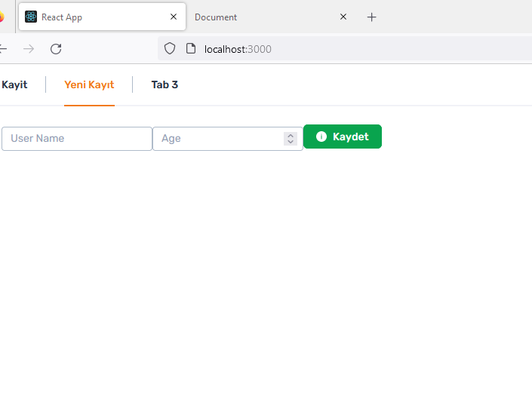Focus the address bar showing localhost:3000
532x402 pixels.
344,49
